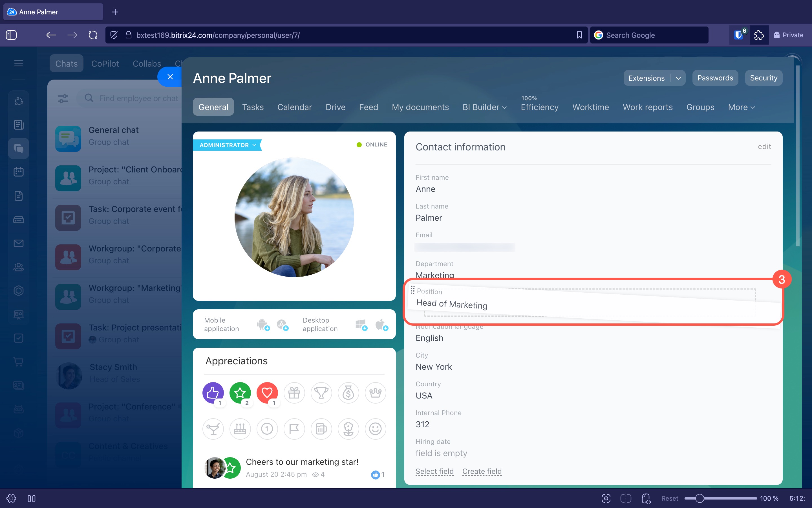
Task: Select the crown appreciation icon
Action: (x=376, y=392)
